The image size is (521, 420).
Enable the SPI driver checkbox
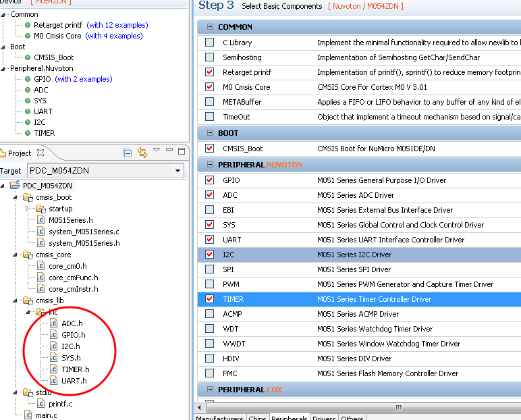210,269
